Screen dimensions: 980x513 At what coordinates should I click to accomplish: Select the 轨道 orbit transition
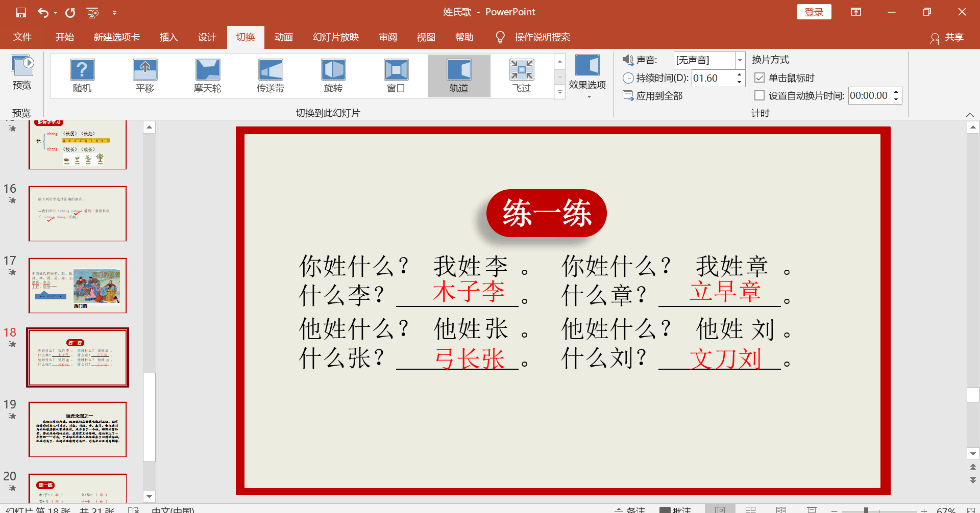click(x=459, y=76)
